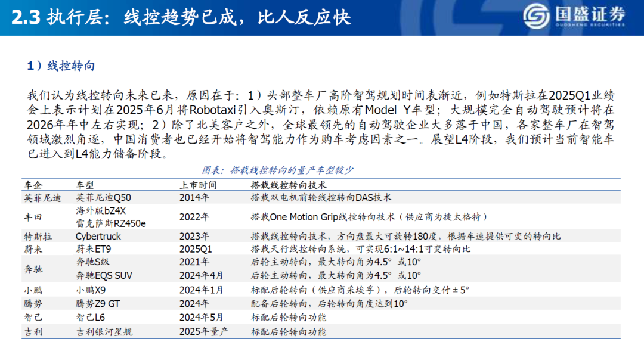Click the '搭载天行线控转向系统' description cell
Image resolution: width=644 pixels, height=345 pixels.
pos(361,250)
